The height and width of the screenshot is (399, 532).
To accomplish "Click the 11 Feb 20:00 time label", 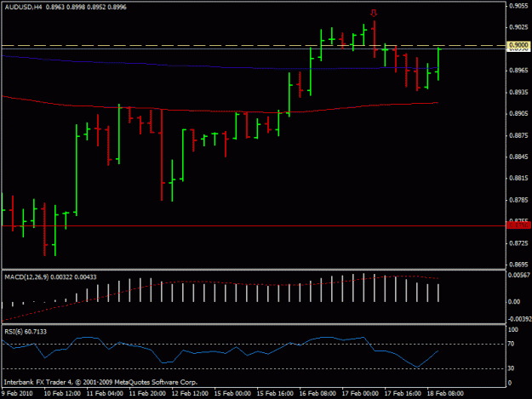I will pos(147,394).
